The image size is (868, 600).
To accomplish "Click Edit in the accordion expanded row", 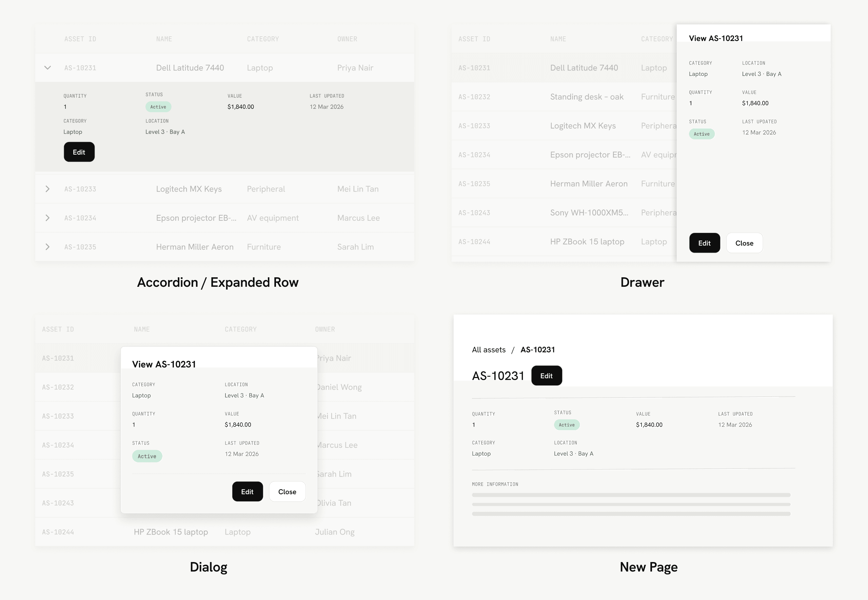I will point(79,152).
